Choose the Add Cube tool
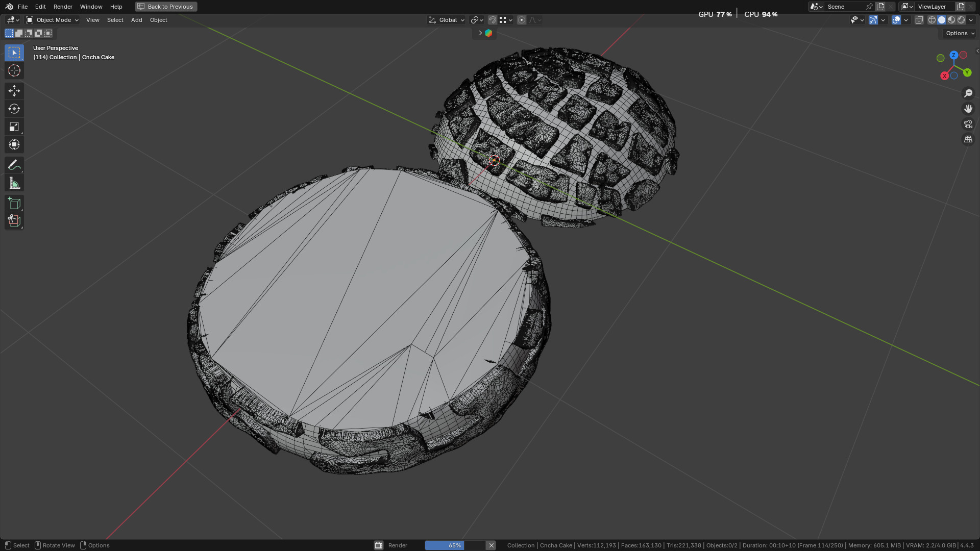980x551 pixels. click(14, 204)
